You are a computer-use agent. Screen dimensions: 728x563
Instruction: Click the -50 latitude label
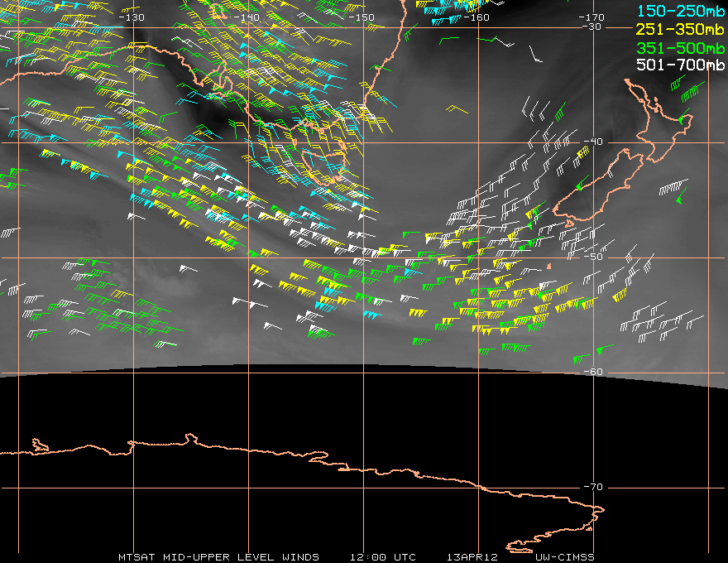coord(593,257)
